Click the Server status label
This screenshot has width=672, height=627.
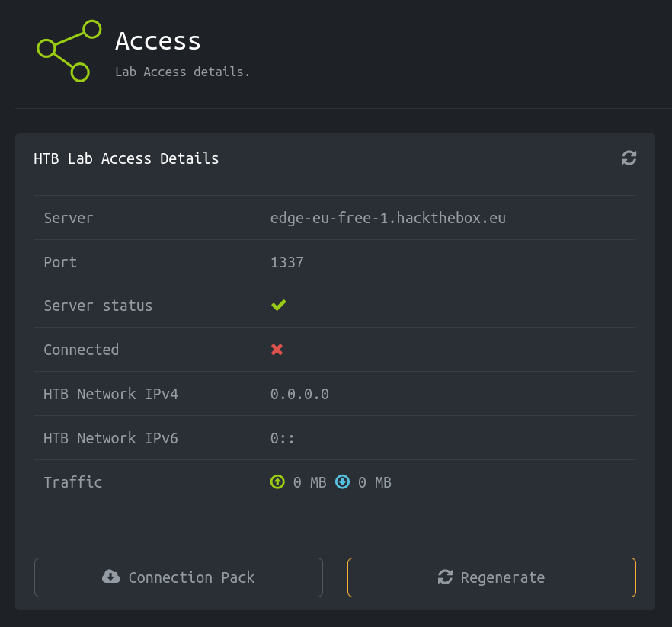click(x=98, y=306)
